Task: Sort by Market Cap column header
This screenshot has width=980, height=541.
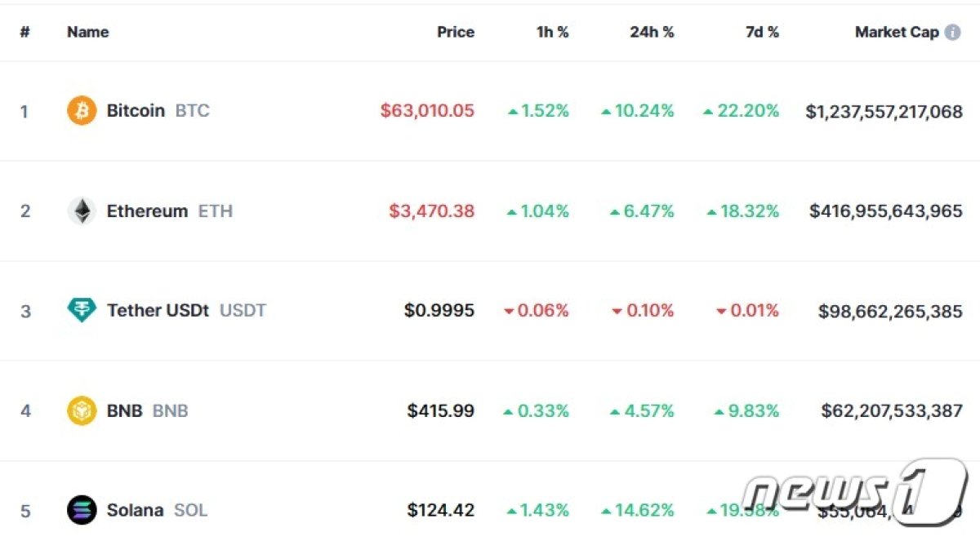Action: [896, 33]
